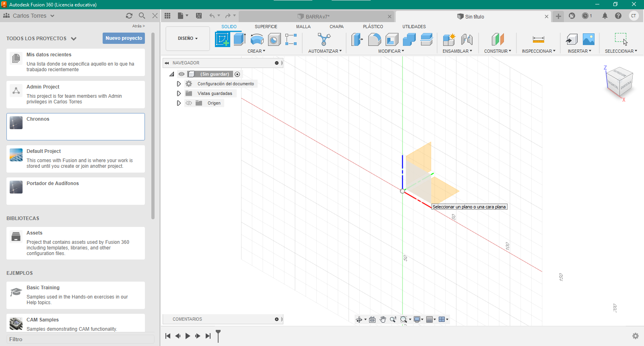Start the Create Sketch tool

point(223,39)
